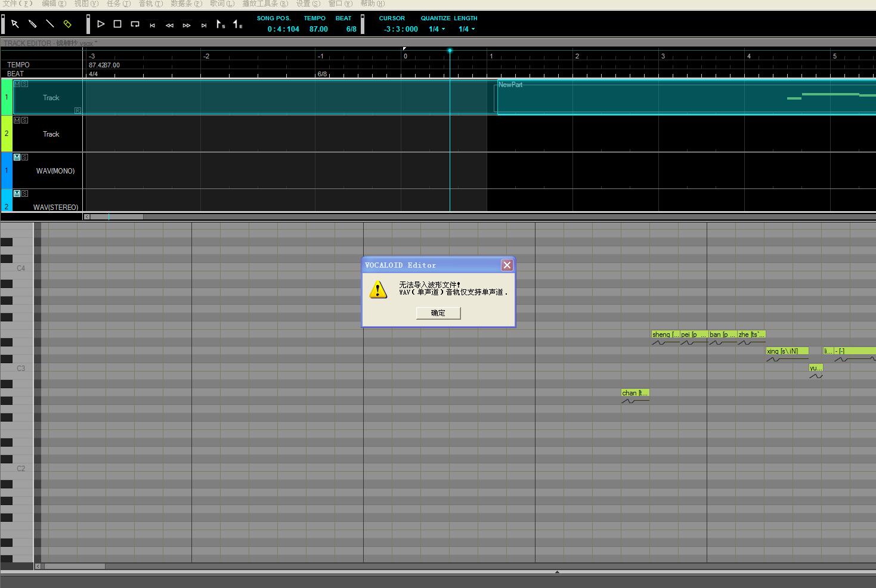
Task: Select the pencil tool
Action: click(33, 24)
